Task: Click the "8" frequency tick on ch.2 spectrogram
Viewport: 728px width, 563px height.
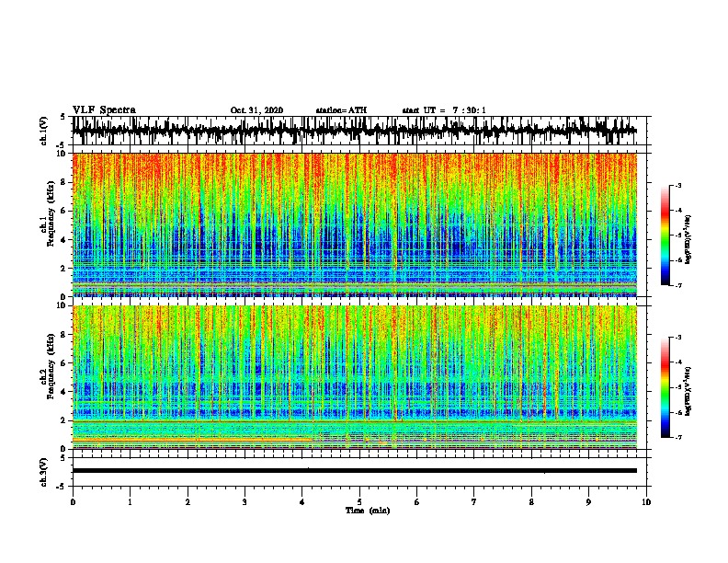Action: [64, 334]
